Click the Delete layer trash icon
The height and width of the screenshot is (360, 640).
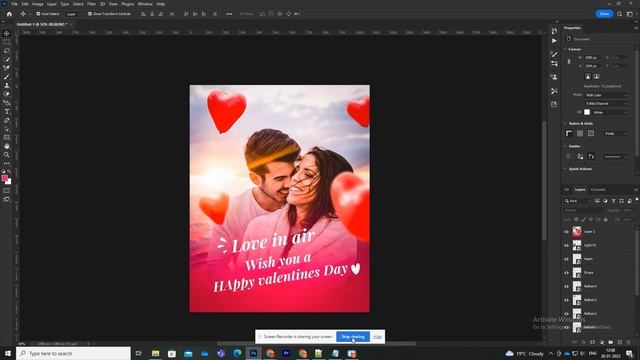629,342
